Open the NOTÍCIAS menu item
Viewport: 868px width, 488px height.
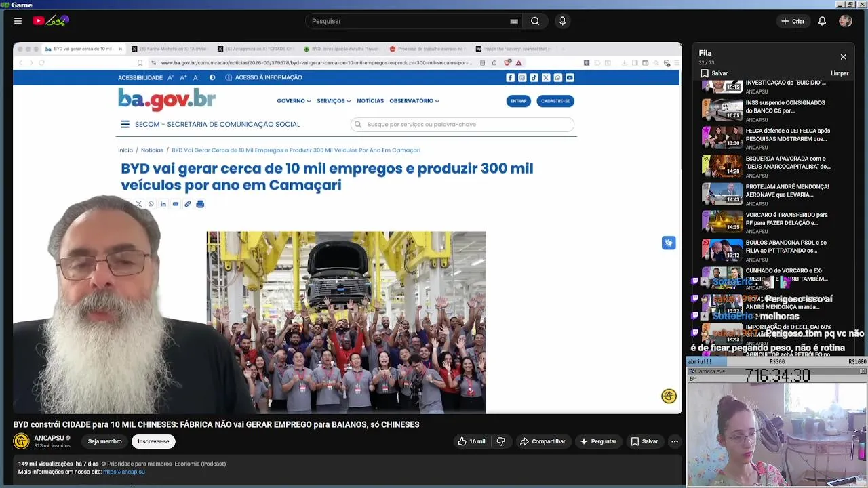pos(370,101)
